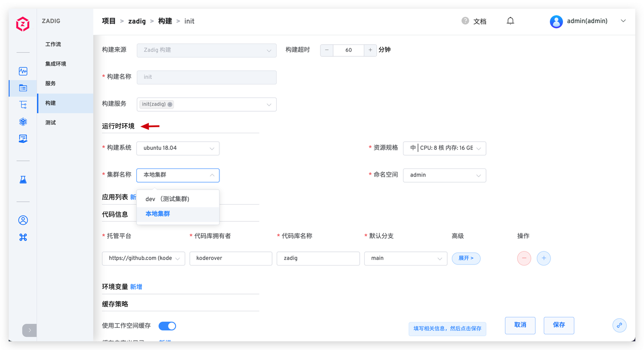This screenshot has width=644, height=350.
Task: Open the github.com hosting platform dropdown
Action: [143, 258]
